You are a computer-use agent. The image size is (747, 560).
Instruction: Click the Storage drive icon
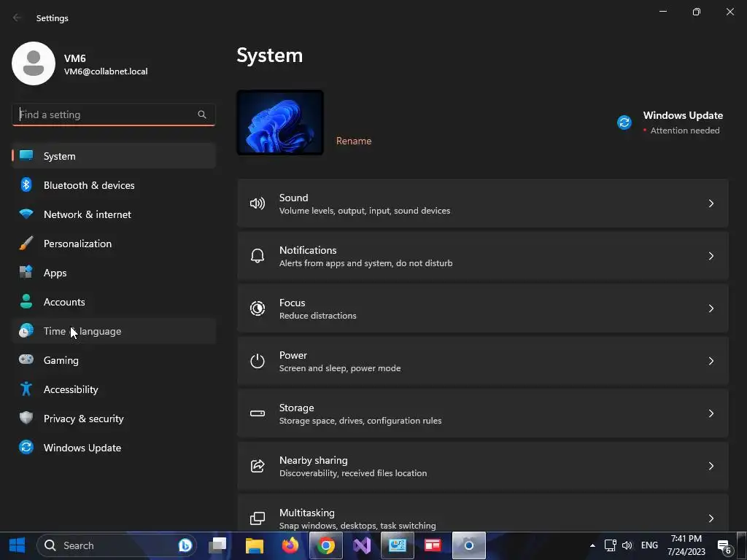point(258,413)
